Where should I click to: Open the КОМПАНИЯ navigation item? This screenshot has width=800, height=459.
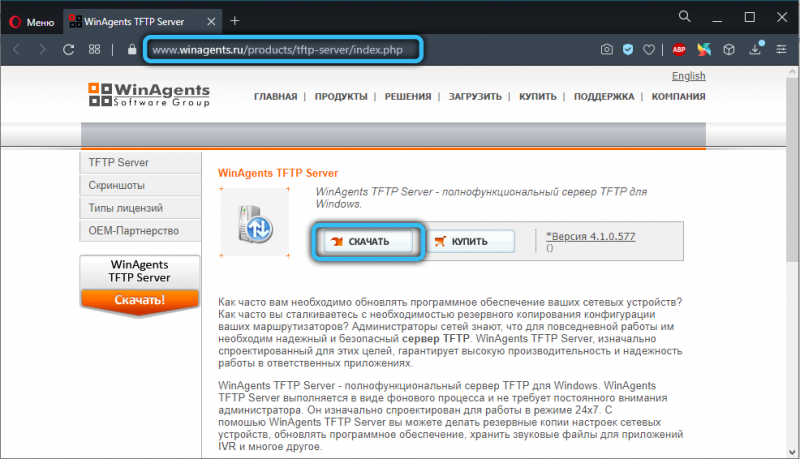pyautogui.click(x=679, y=96)
